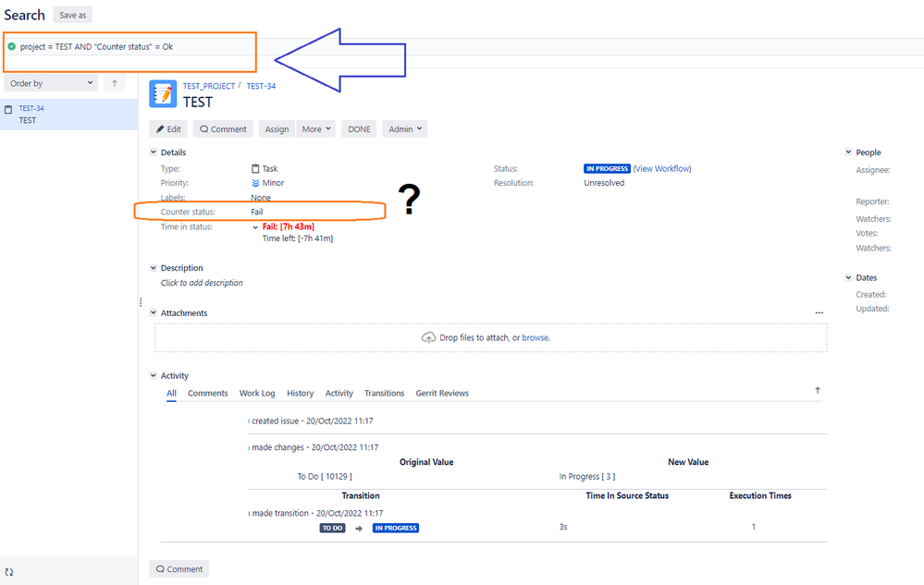Screen dimensions: 924x585
Task: Click the sidebar resize handle dots
Action: [141, 302]
